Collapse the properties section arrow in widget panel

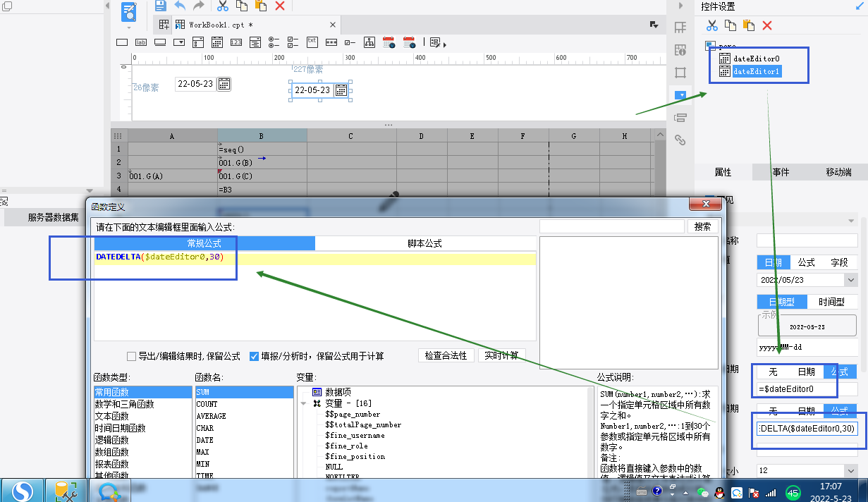click(851, 221)
